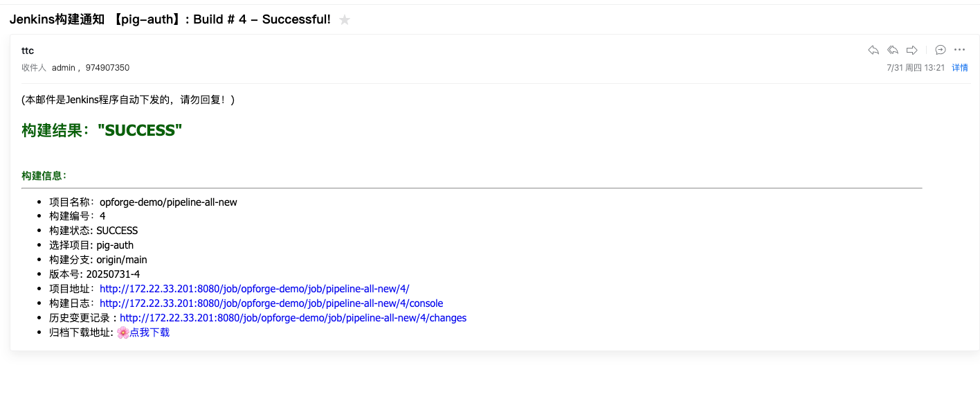This screenshot has width=980, height=408.
Task: Click the 点我下载 download link
Action: tap(149, 332)
